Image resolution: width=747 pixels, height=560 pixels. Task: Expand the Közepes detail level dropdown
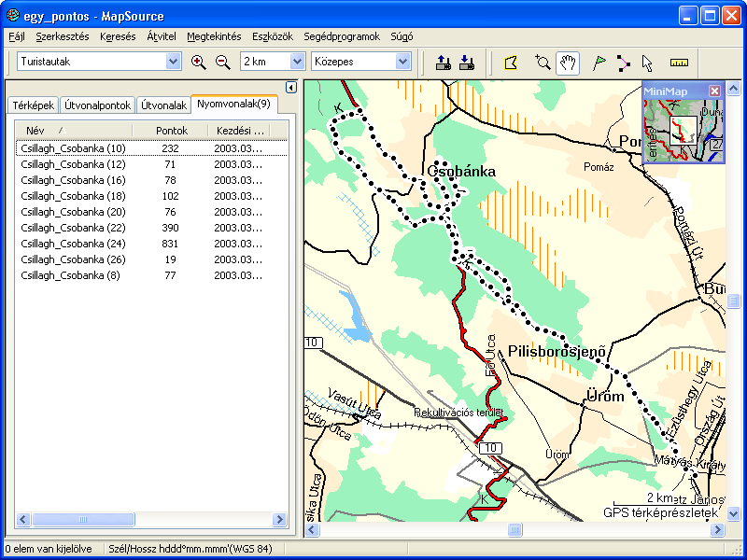tap(402, 62)
